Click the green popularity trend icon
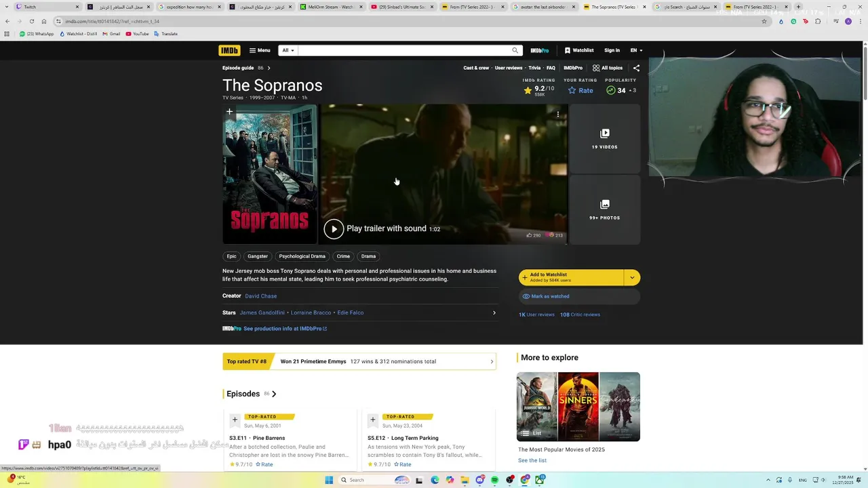The height and width of the screenshot is (488, 868). point(610,90)
